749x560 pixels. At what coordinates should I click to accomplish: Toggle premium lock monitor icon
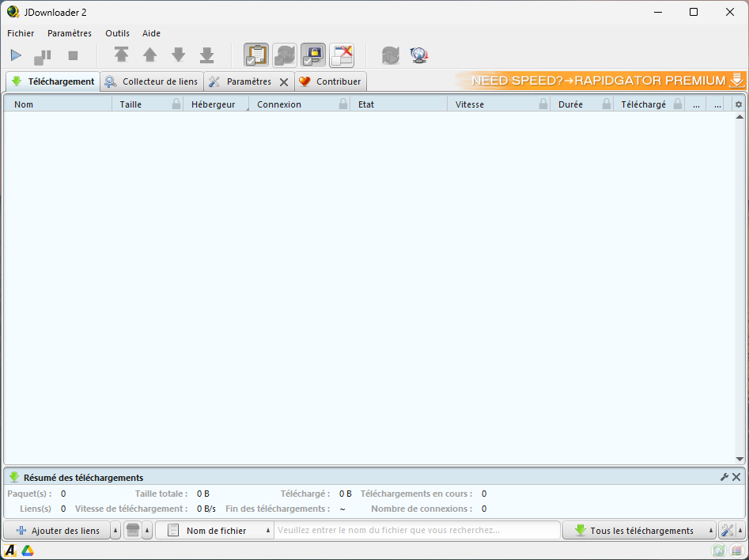[313, 55]
